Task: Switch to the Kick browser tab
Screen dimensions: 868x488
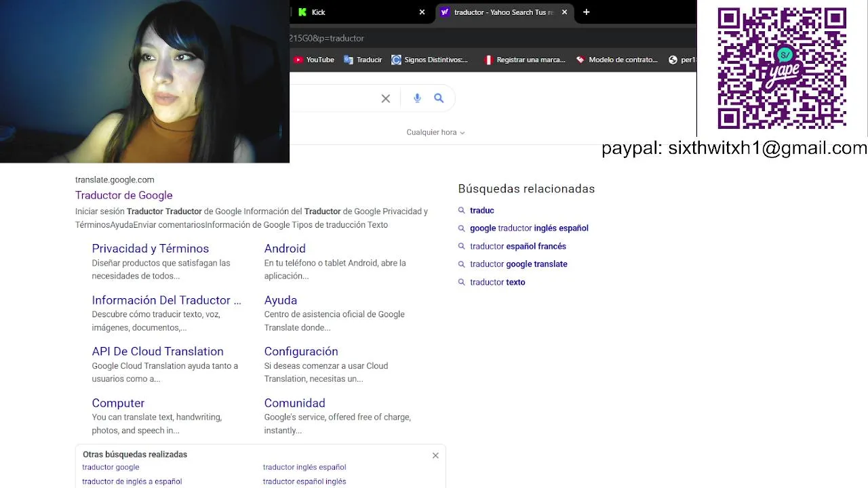Action: tap(361, 12)
